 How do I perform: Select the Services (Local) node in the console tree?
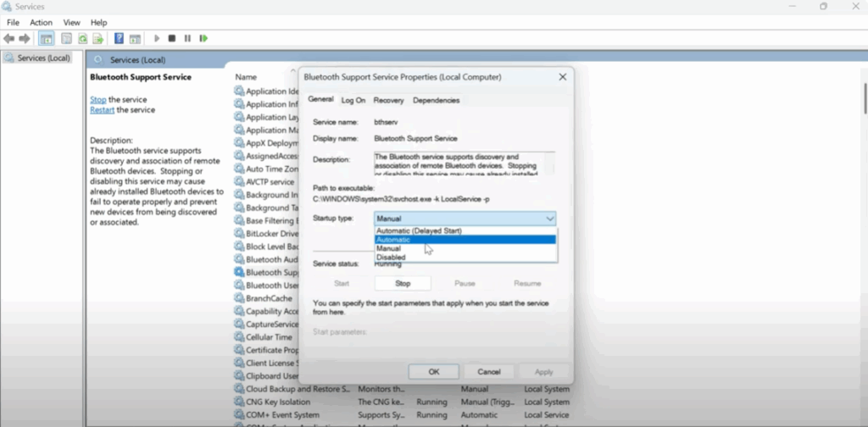[37, 58]
